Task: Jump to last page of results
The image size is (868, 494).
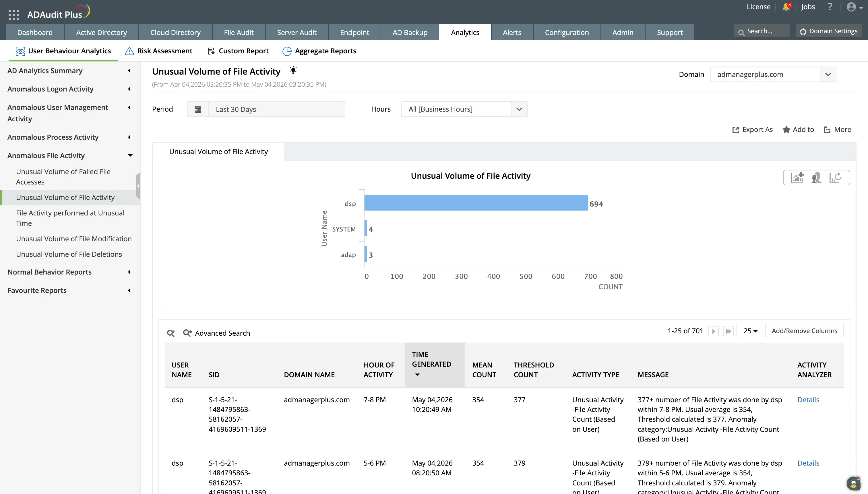Action: coord(728,331)
